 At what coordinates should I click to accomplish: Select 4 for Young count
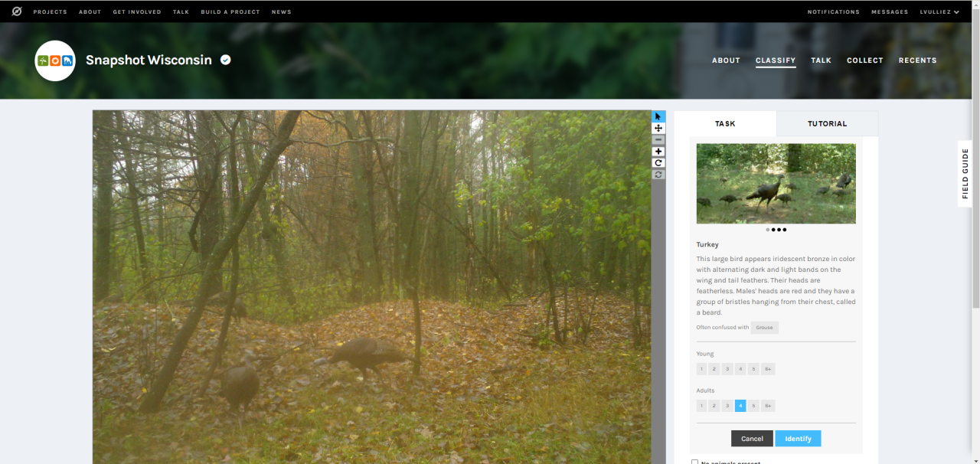(x=740, y=369)
